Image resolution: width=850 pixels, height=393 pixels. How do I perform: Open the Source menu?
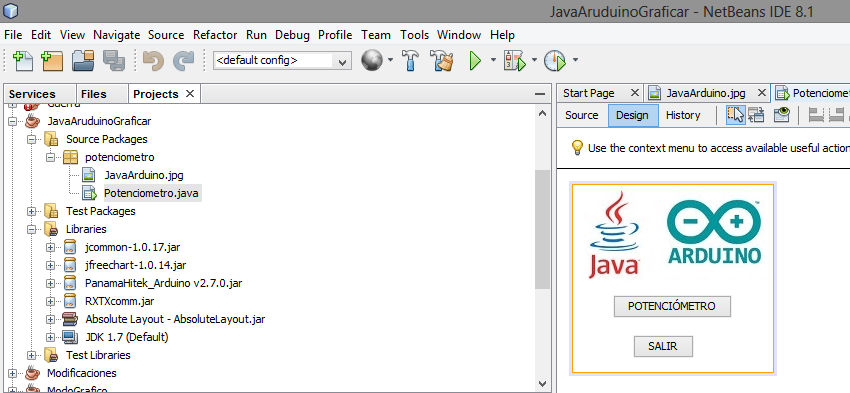point(166,35)
